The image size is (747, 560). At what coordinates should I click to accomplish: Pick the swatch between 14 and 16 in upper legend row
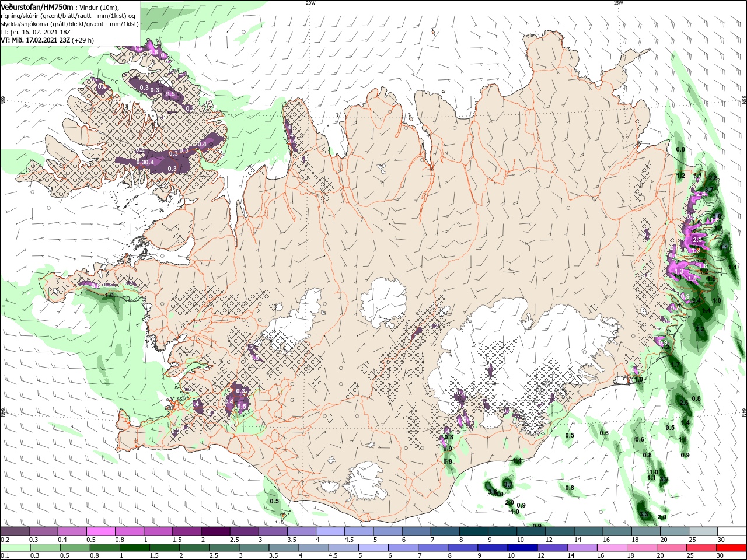(589, 531)
